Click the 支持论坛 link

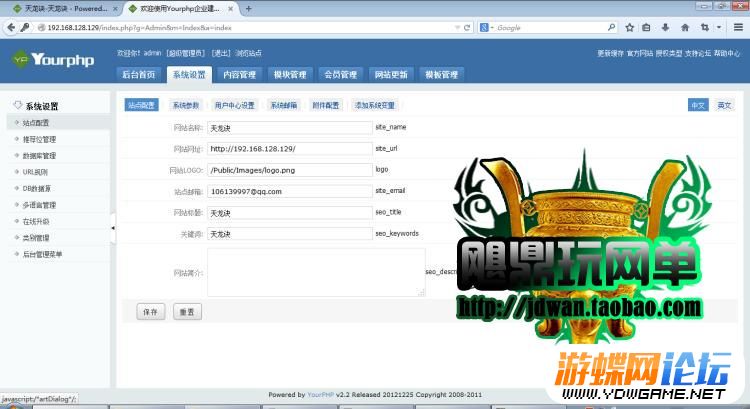point(698,53)
